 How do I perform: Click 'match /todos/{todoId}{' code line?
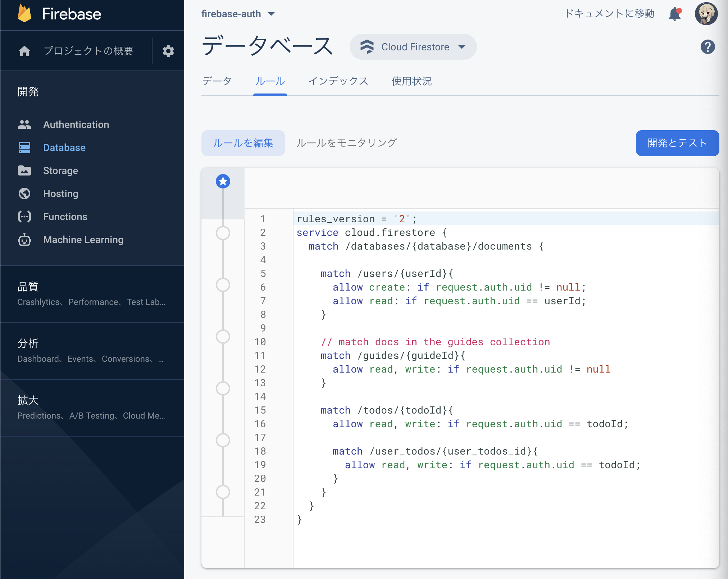click(x=387, y=410)
